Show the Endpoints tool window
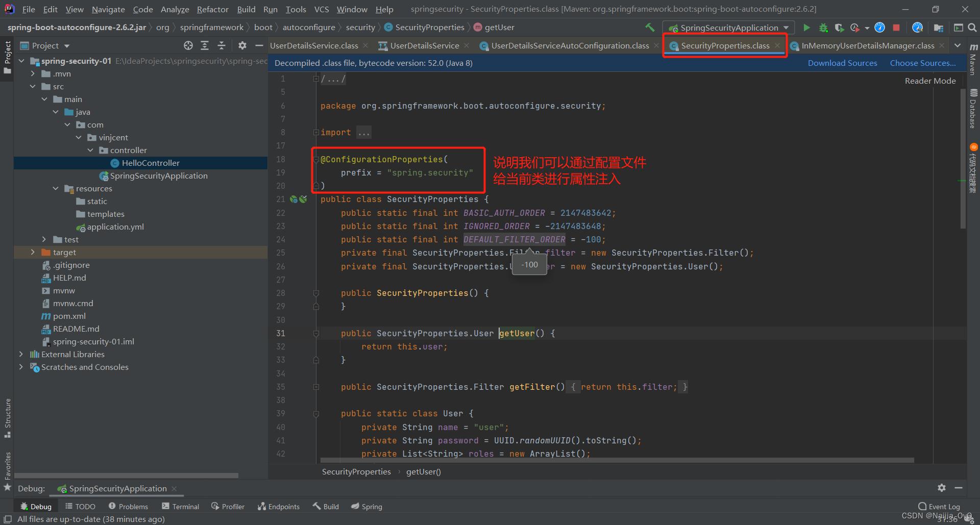This screenshot has height=525, width=980. click(x=279, y=506)
